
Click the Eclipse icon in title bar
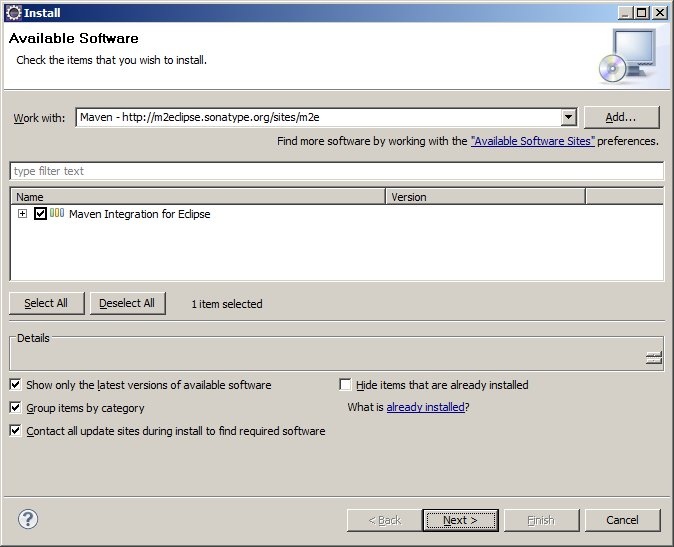coord(13,12)
